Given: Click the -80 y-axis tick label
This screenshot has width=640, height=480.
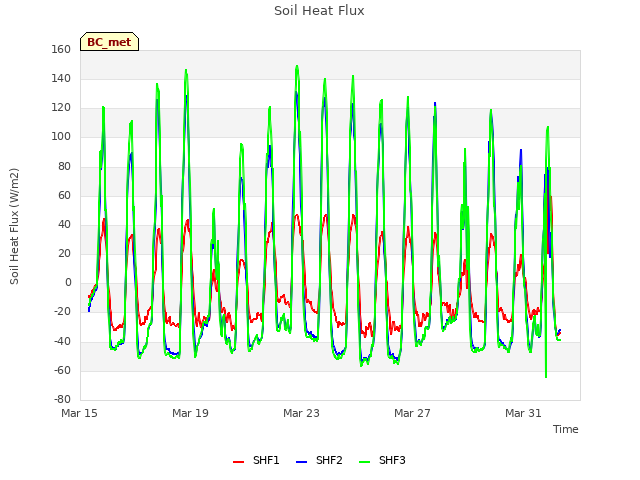Looking at the screenshot, I should coord(62,399).
